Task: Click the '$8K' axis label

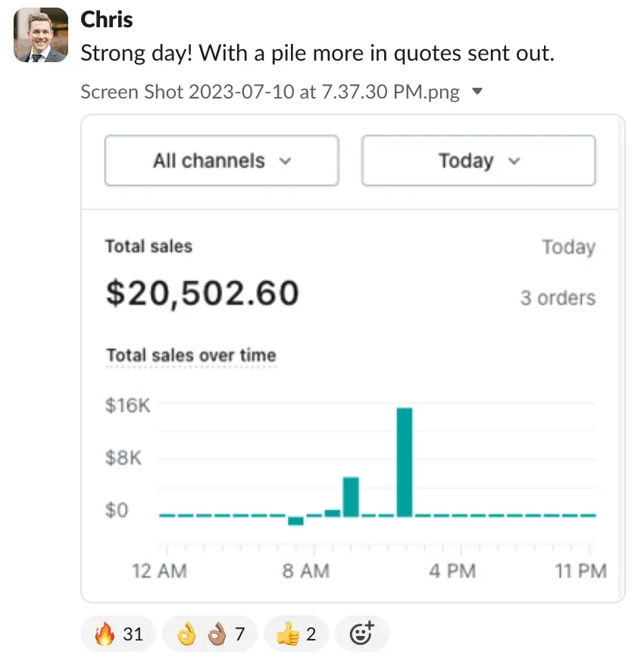Action: coord(123,458)
